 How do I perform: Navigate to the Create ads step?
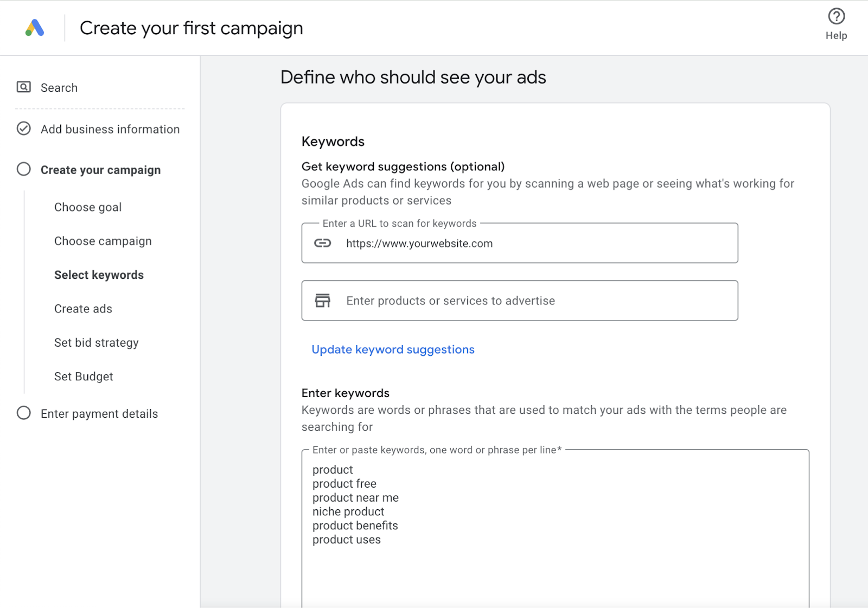[82, 308]
